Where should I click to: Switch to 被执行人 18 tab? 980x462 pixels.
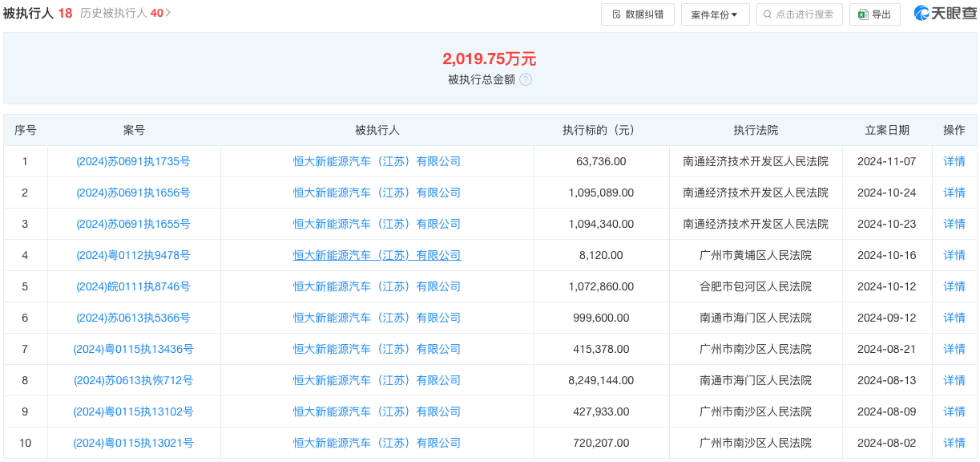click(38, 14)
